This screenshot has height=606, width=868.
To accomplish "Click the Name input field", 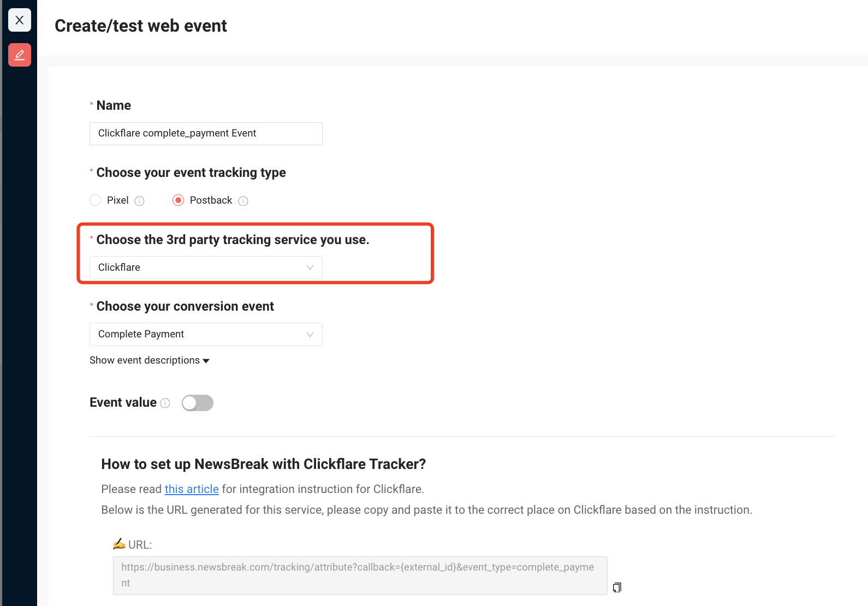I will 206,134.
